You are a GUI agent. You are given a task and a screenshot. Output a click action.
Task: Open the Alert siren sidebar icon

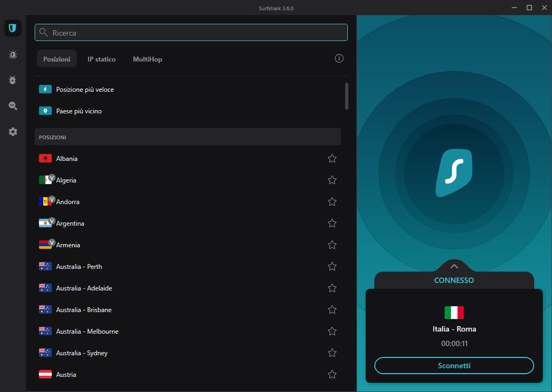tap(12, 54)
